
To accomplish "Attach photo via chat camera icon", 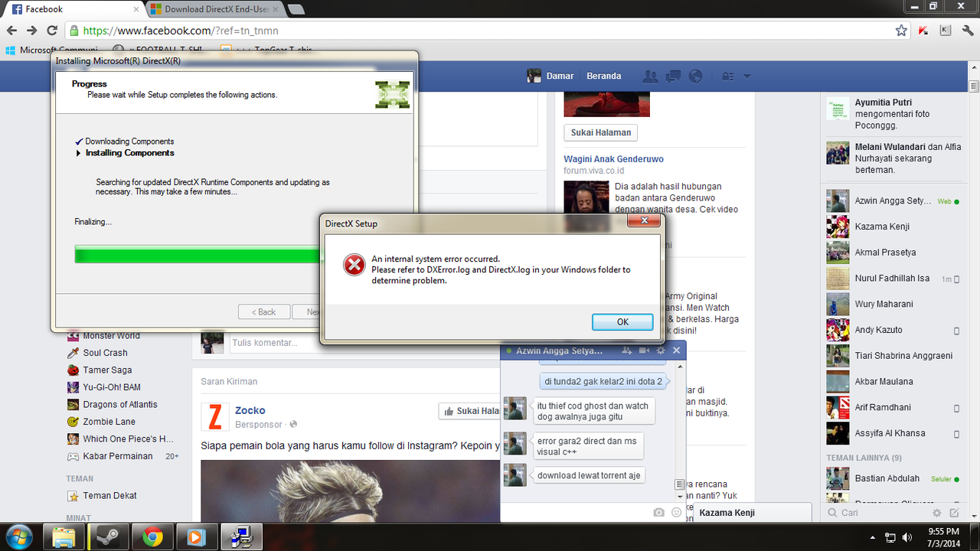I will [658, 513].
